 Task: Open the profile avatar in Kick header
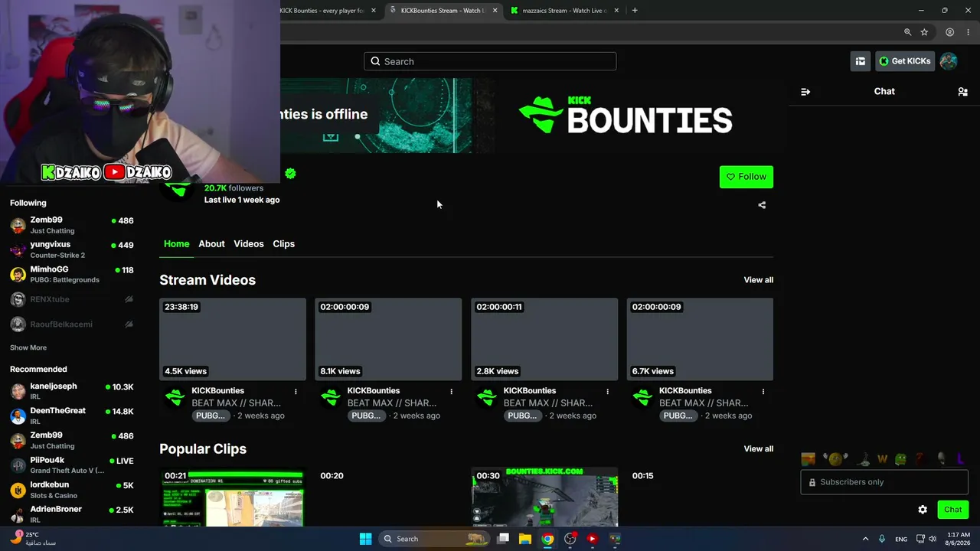(x=948, y=61)
